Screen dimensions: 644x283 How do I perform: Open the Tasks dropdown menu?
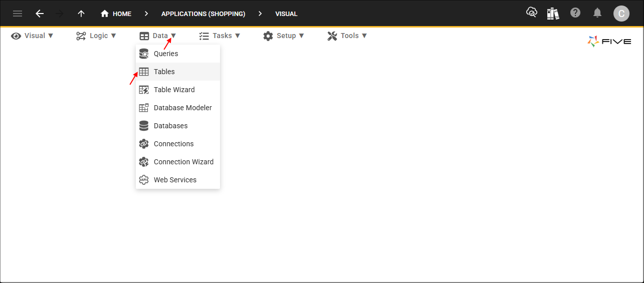220,36
